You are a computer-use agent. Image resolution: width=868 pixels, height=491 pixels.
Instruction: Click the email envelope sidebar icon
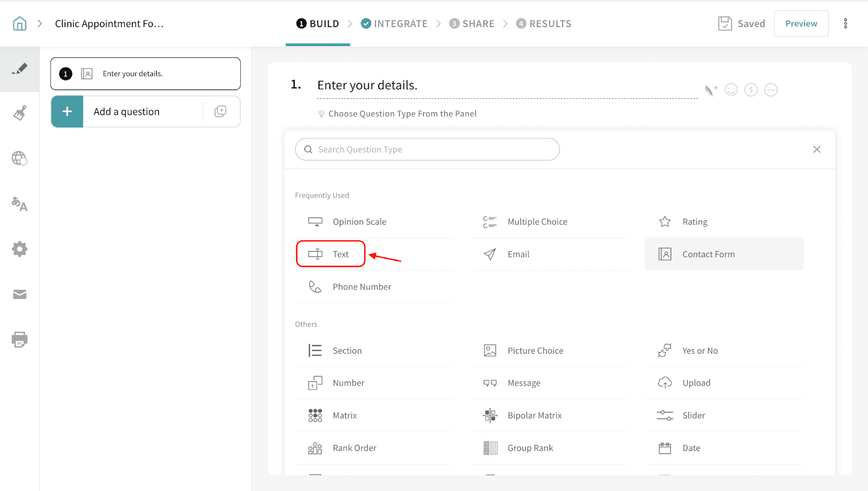point(20,295)
